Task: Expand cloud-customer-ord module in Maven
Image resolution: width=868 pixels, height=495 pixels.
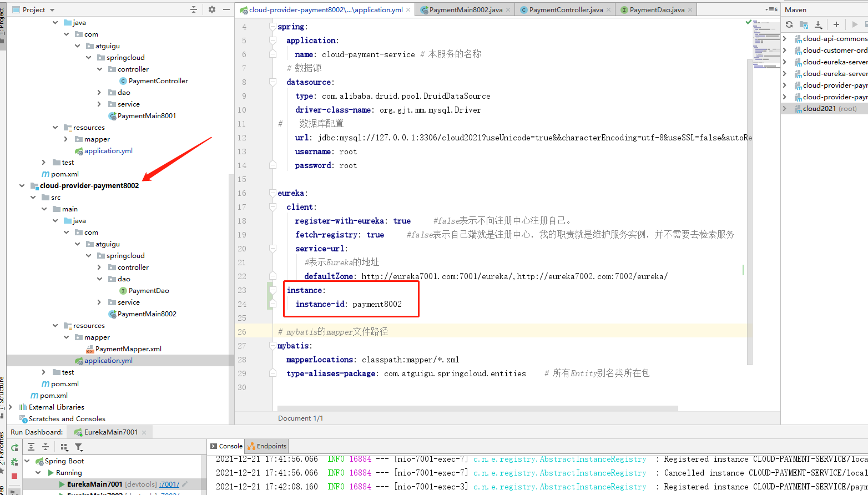Action: [785, 50]
